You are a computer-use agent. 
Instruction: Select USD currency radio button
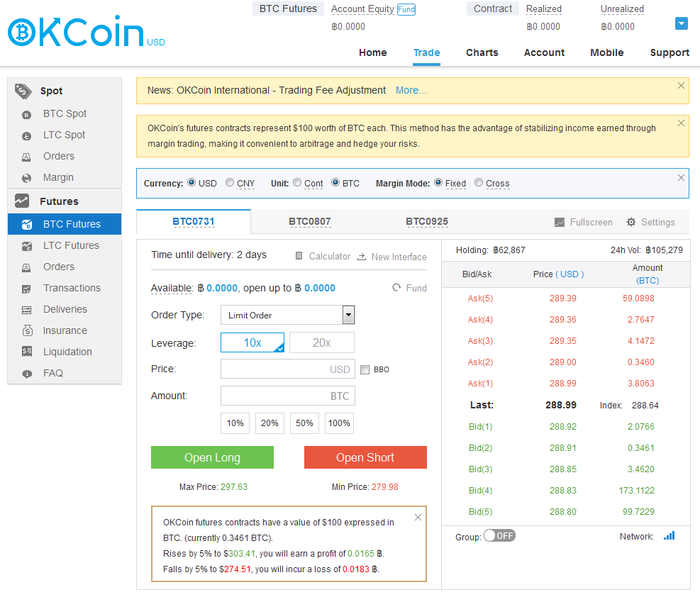coord(191,182)
